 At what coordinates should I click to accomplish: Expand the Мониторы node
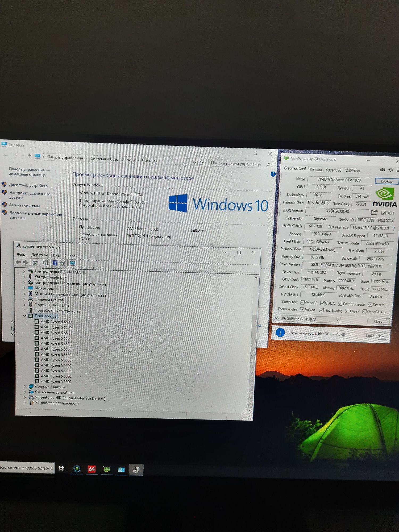[24, 288]
